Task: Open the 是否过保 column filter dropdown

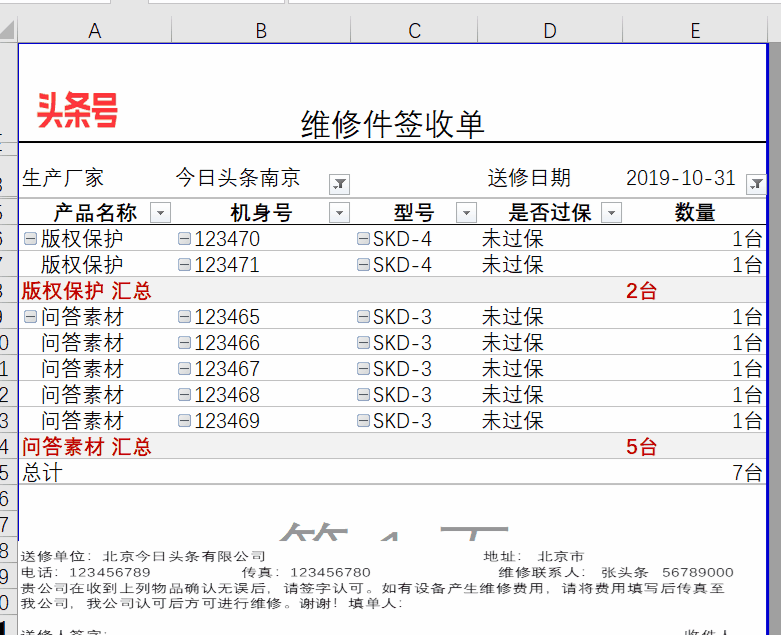Action: [x=611, y=213]
